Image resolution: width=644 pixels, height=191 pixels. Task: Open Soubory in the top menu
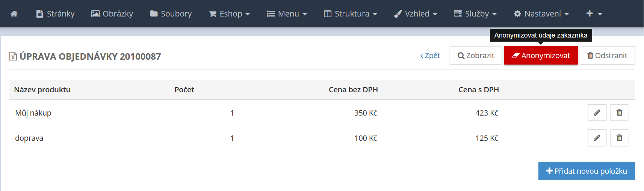click(x=171, y=14)
